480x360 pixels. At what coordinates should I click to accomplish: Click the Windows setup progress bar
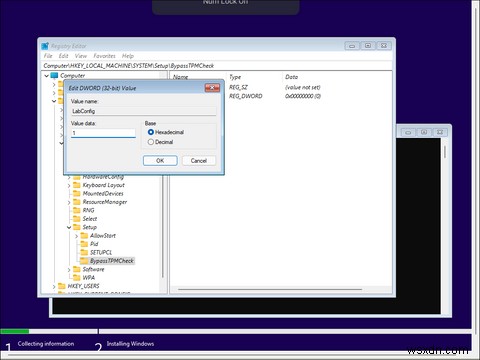(x=236, y=331)
